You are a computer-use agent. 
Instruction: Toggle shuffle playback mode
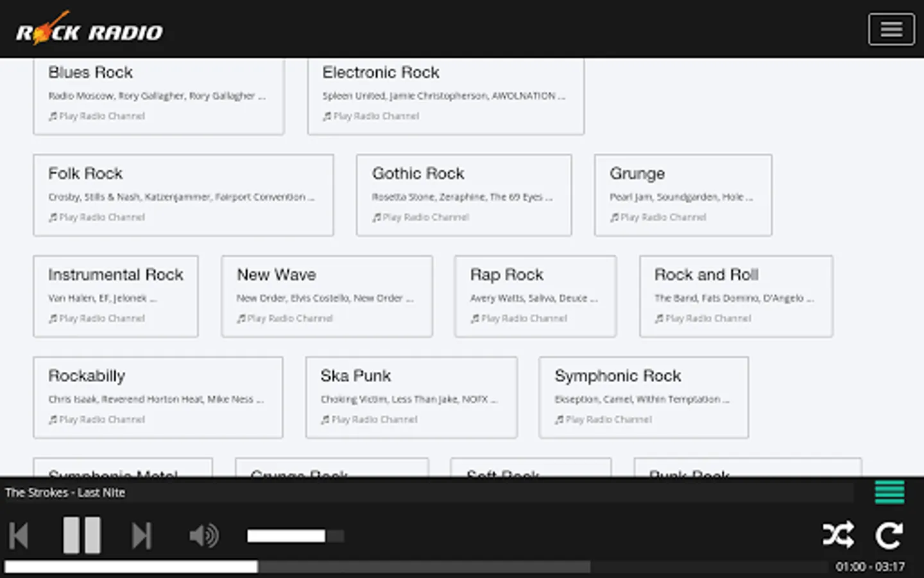tap(838, 535)
